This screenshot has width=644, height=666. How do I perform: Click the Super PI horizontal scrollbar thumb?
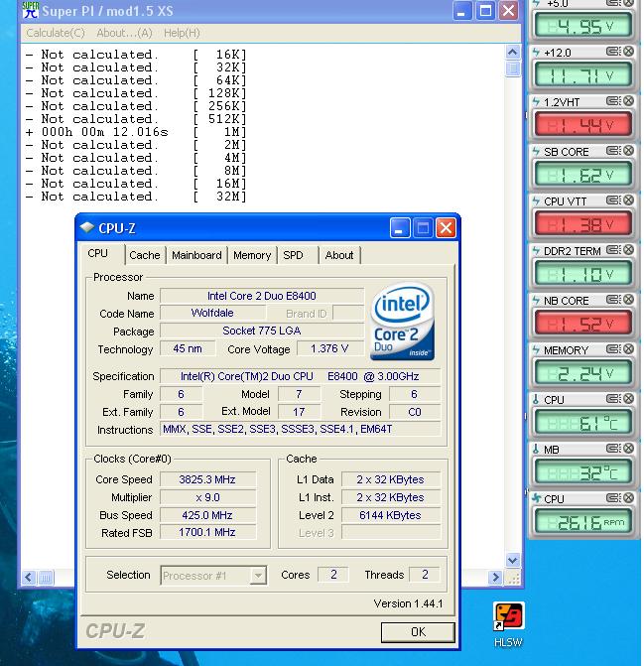point(46,578)
